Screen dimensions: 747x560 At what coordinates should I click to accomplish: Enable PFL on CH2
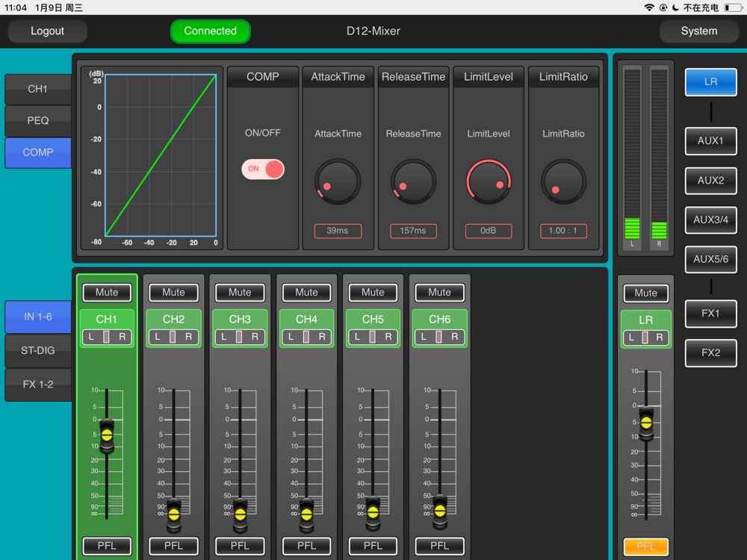tap(173, 546)
